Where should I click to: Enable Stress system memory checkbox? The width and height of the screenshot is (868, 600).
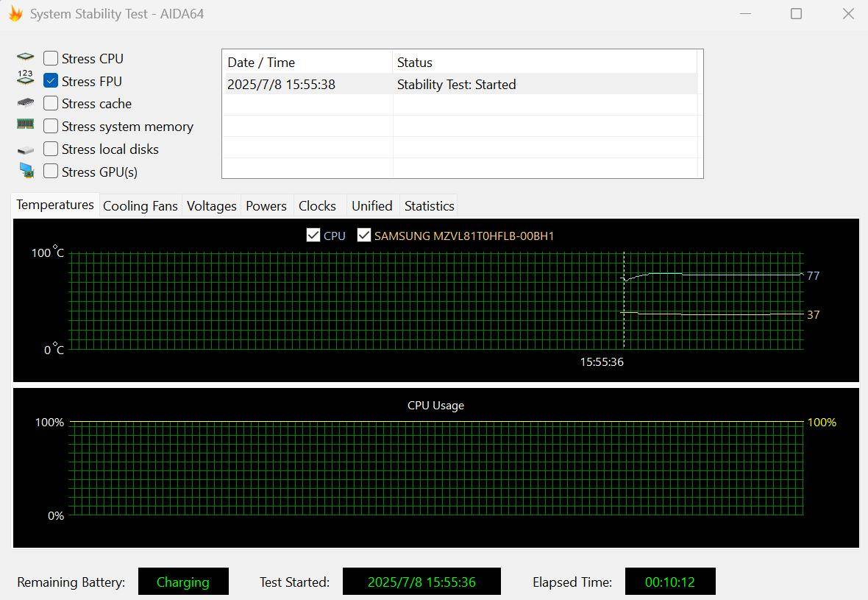[x=50, y=127]
